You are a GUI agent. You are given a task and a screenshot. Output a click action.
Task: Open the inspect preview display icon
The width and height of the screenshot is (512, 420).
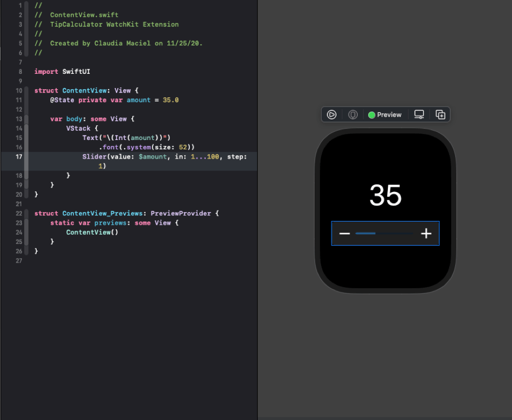419,115
